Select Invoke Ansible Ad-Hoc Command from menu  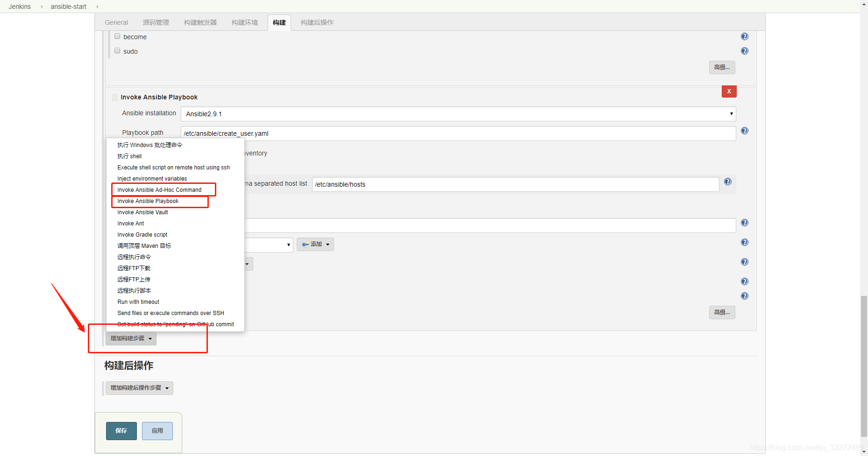coord(159,189)
